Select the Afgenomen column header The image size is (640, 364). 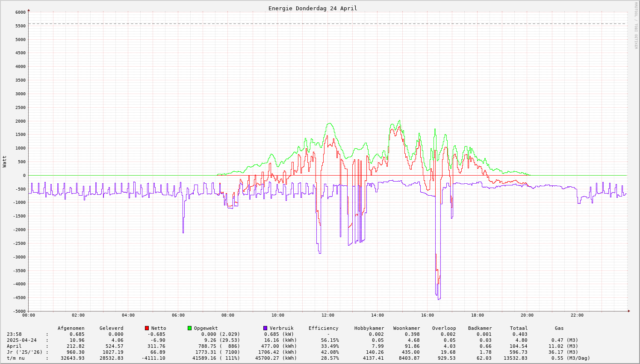(x=71, y=328)
